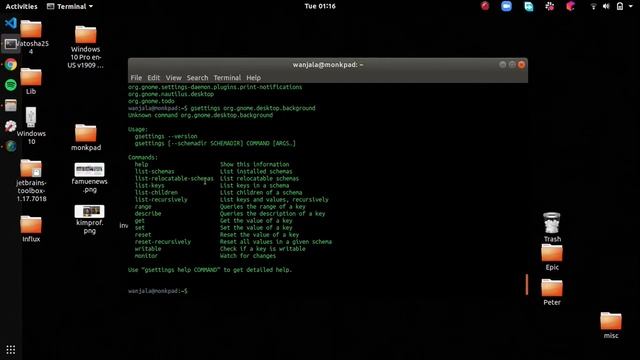Click the orange terminal scrollbar handle
This screenshot has width=640, height=360.
(527, 284)
